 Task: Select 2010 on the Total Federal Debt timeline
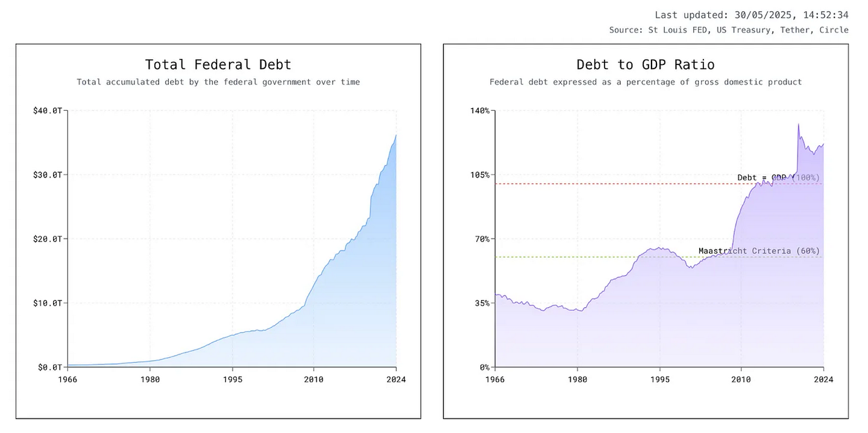313,379
